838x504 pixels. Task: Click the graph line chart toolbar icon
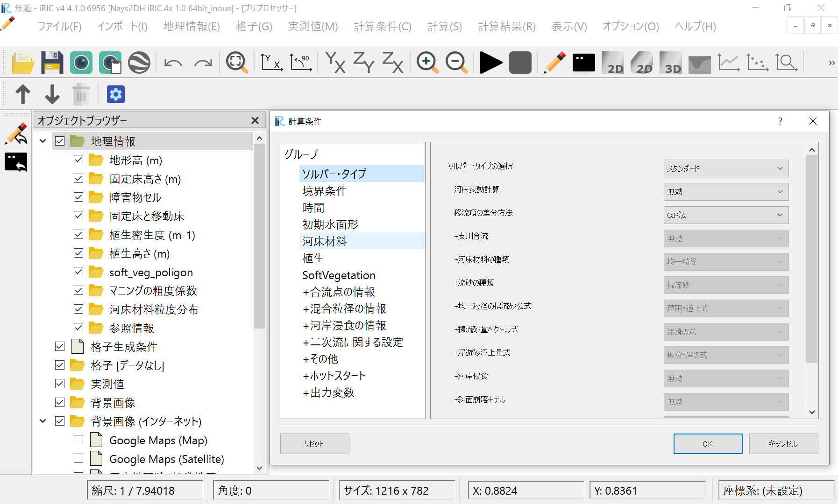coord(729,63)
